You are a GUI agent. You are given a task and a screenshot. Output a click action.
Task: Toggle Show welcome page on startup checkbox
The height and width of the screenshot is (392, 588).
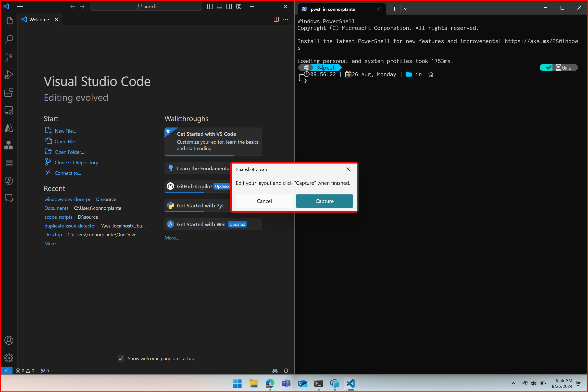pos(121,358)
